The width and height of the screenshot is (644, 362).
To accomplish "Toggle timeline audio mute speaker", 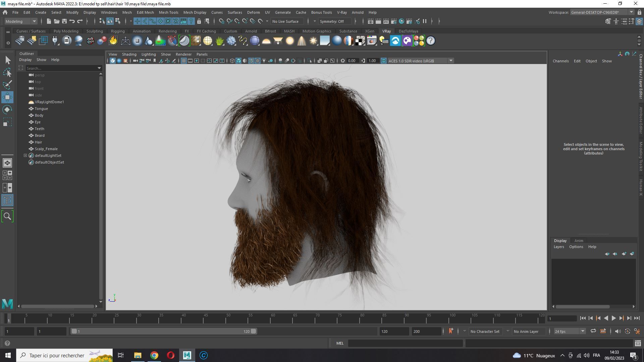I will click(x=618, y=331).
